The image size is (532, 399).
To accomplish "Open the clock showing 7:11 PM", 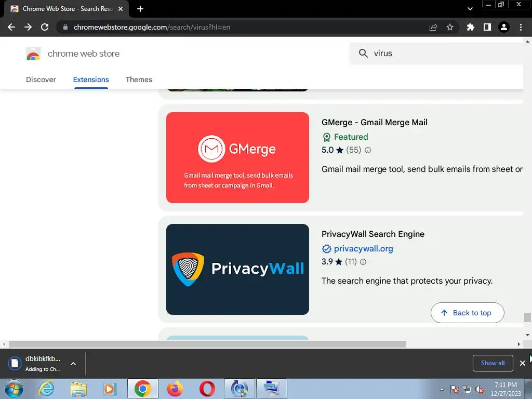I will coord(506,389).
